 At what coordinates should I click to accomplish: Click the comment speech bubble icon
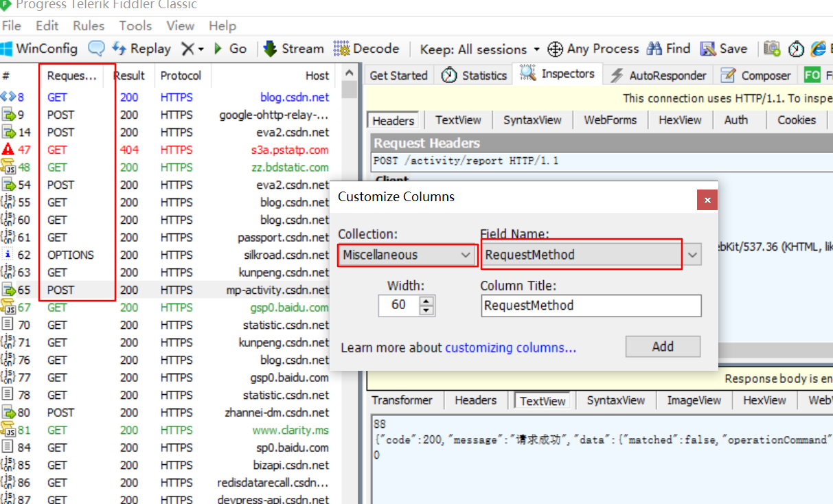97,49
